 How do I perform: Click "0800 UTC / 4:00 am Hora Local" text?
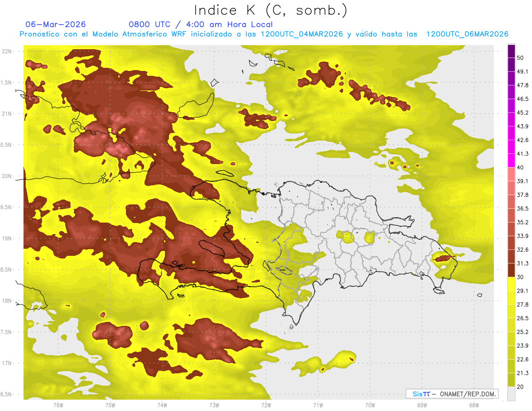click(200, 24)
